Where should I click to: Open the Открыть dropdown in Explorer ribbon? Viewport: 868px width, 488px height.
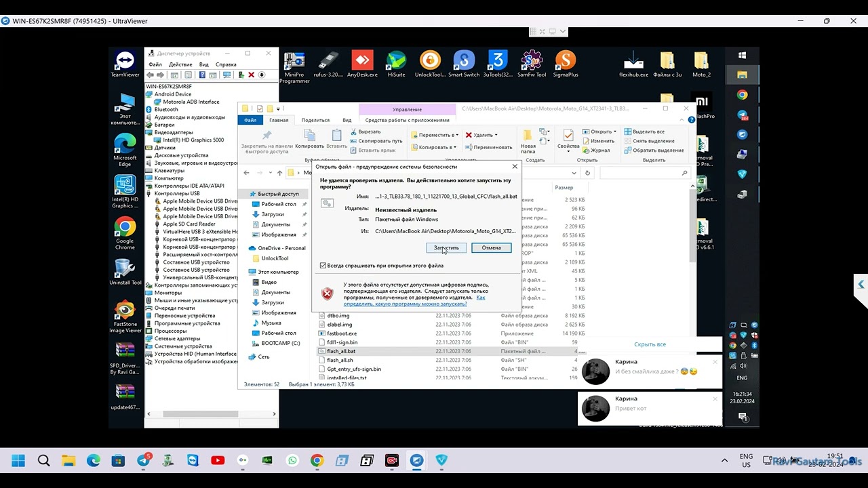pos(598,131)
